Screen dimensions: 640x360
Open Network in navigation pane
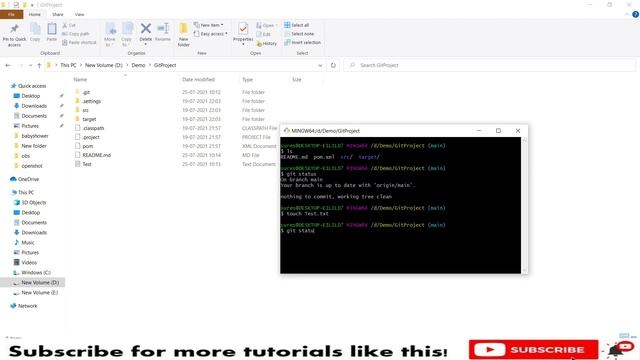click(x=27, y=306)
